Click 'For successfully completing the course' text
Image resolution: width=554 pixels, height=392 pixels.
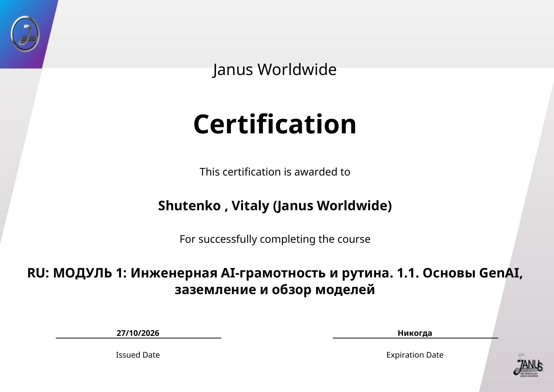click(x=275, y=239)
